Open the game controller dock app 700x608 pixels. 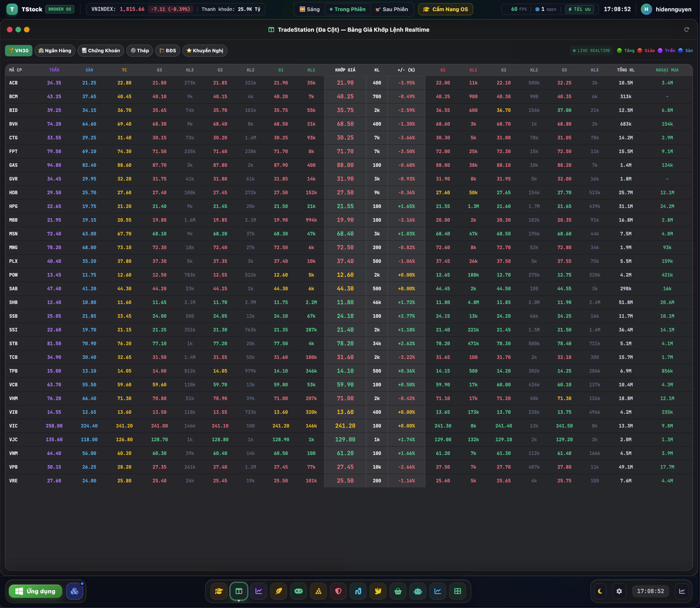click(299, 591)
